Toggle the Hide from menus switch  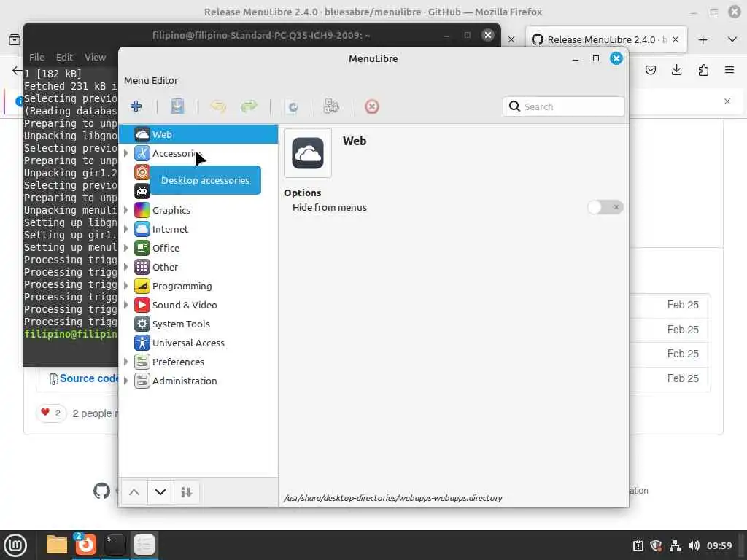pyautogui.click(x=605, y=207)
